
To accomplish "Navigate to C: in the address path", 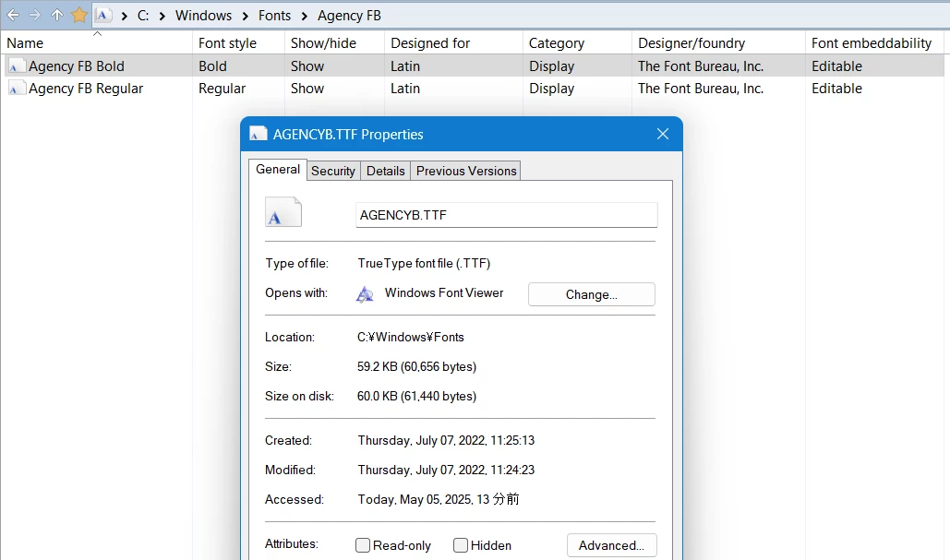I will tap(143, 16).
